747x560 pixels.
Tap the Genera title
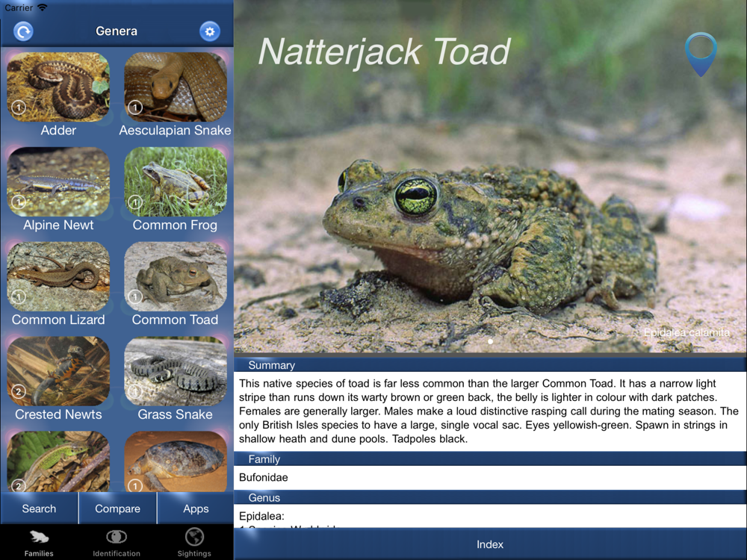pos(117,31)
